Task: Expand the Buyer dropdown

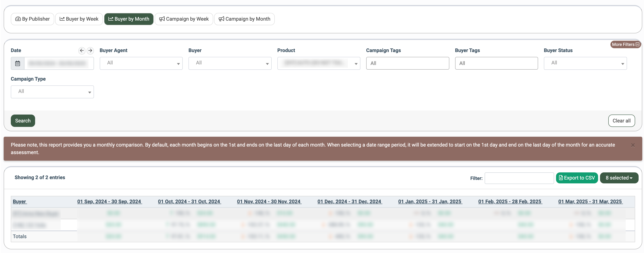Action: pos(230,63)
